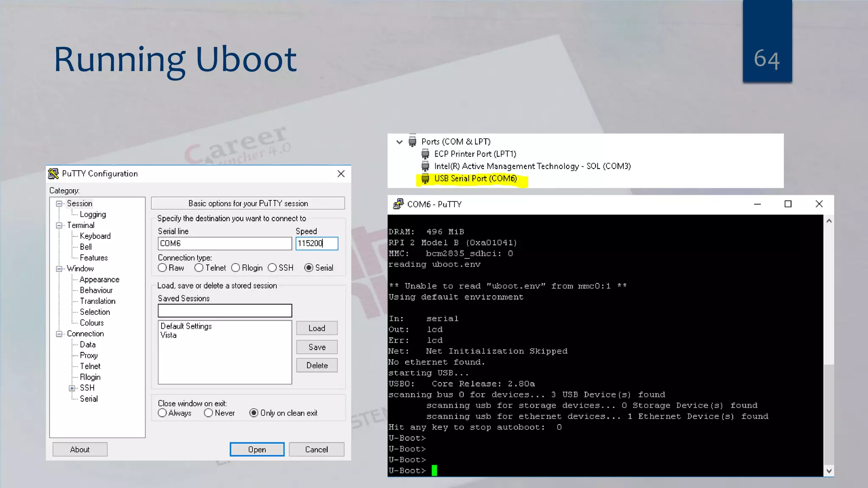Collapse the Window tree node
Screen dimensions: 868x488
[59, 269]
